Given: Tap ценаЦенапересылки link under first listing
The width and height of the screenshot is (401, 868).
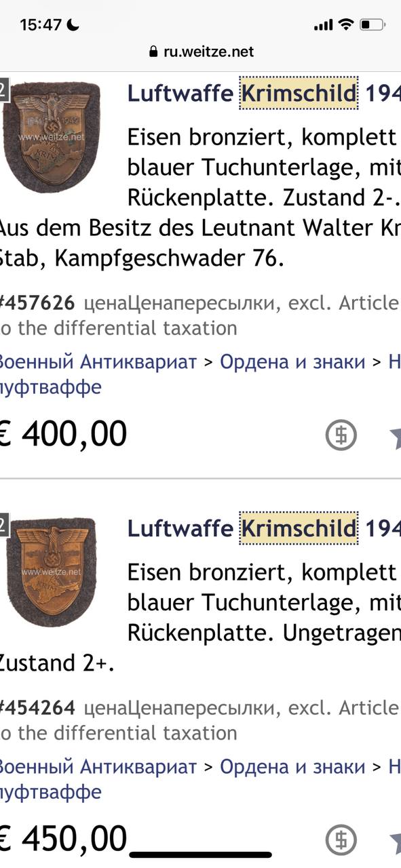Looking at the screenshot, I should pyautogui.click(x=180, y=303).
